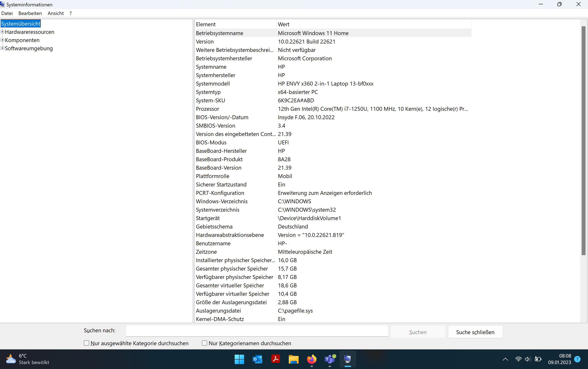Select the Version 10.0.22621 Build 22621 row

(x=333, y=41)
